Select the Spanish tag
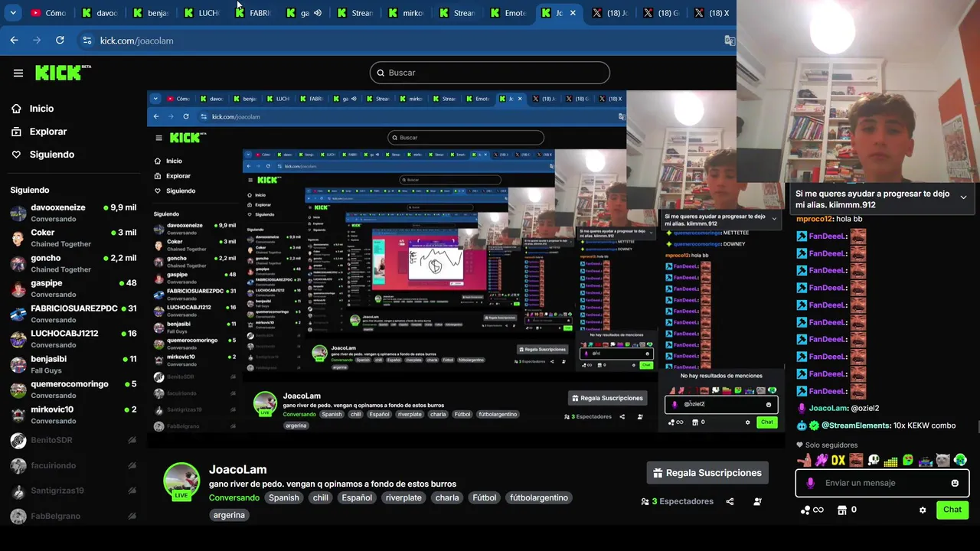Viewport: 980px width, 551px height. pos(283,497)
